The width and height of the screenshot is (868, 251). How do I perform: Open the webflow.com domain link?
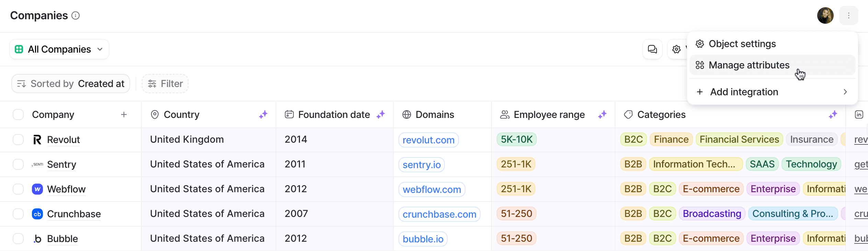tap(432, 189)
